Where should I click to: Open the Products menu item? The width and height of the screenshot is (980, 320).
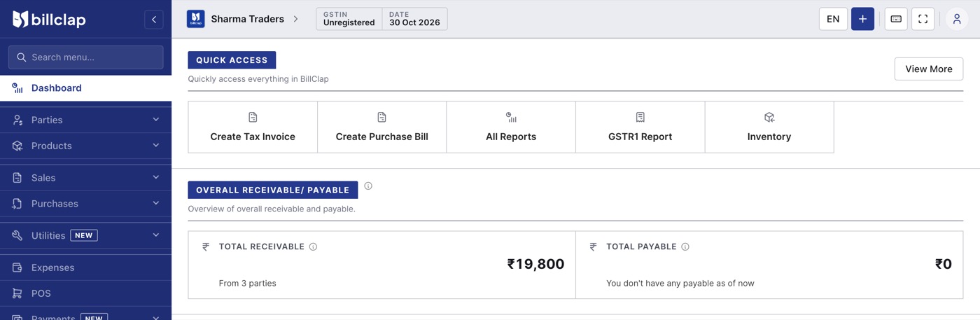click(x=85, y=146)
